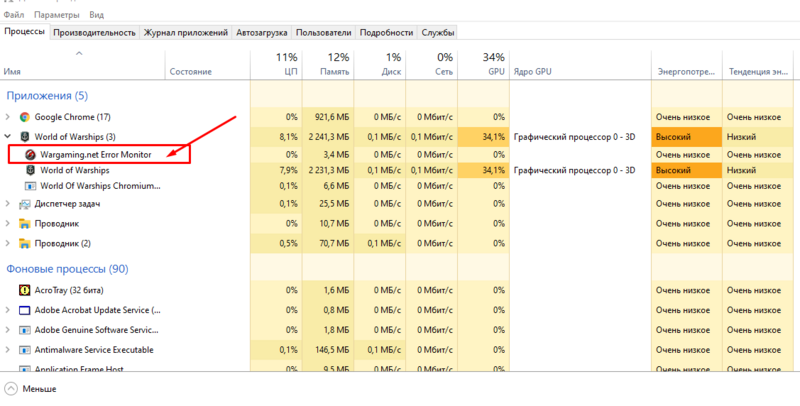Click Antimalware memory value 146,5 МБ
Viewport: 800px width, 406px height.
[x=332, y=350]
